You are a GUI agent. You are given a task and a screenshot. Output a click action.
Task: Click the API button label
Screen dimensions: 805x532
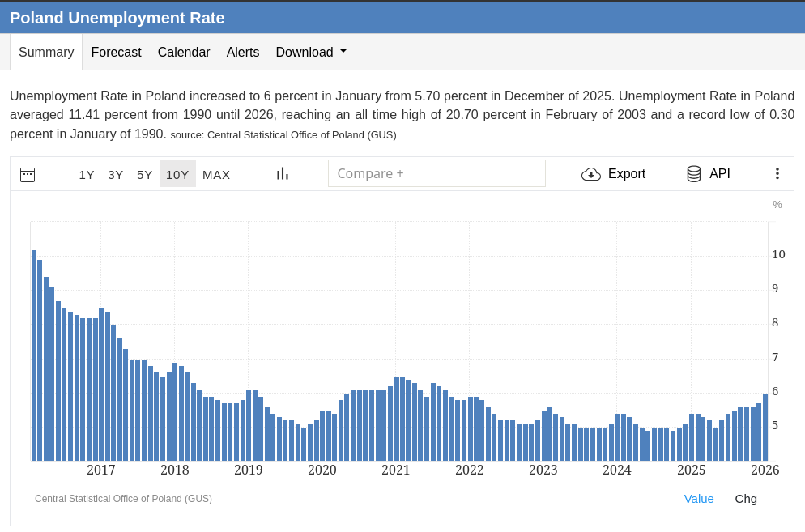coord(720,173)
